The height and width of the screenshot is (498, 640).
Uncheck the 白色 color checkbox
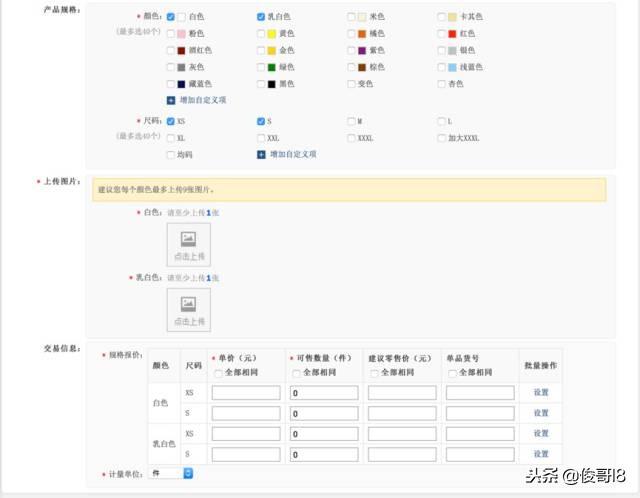(x=171, y=17)
